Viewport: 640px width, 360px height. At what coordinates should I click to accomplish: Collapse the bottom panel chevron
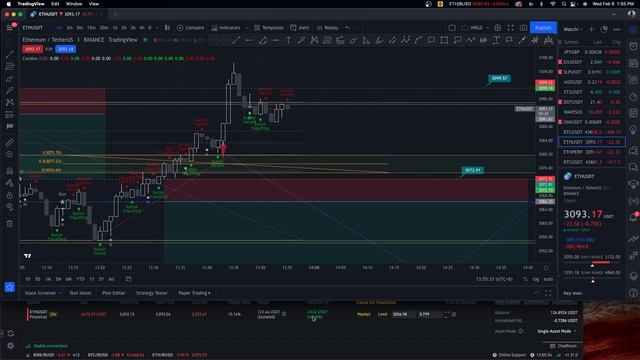coord(536,293)
